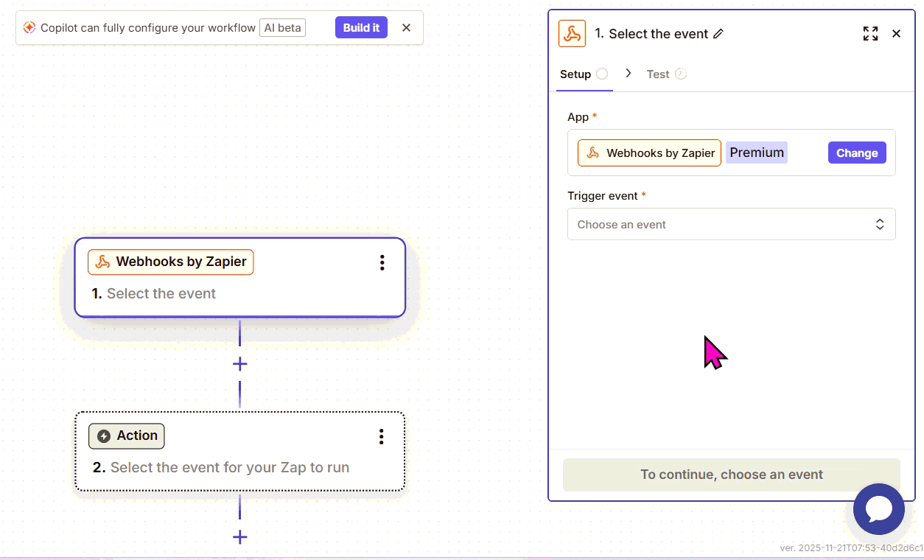Click the '1. Select the event' panel title

click(651, 34)
